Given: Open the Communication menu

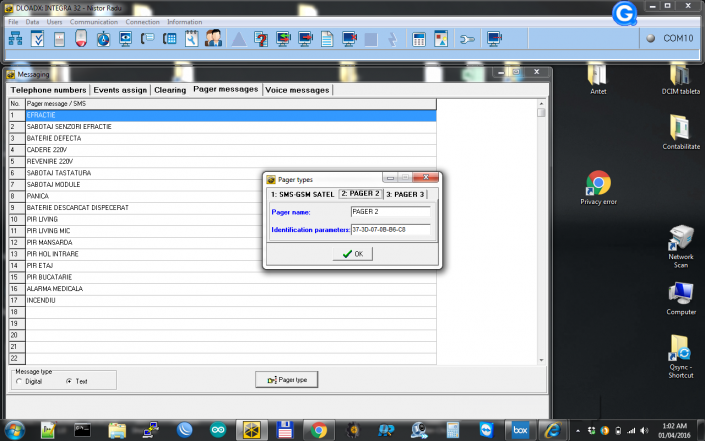Looking at the screenshot, I should click(x=94, y=22).
